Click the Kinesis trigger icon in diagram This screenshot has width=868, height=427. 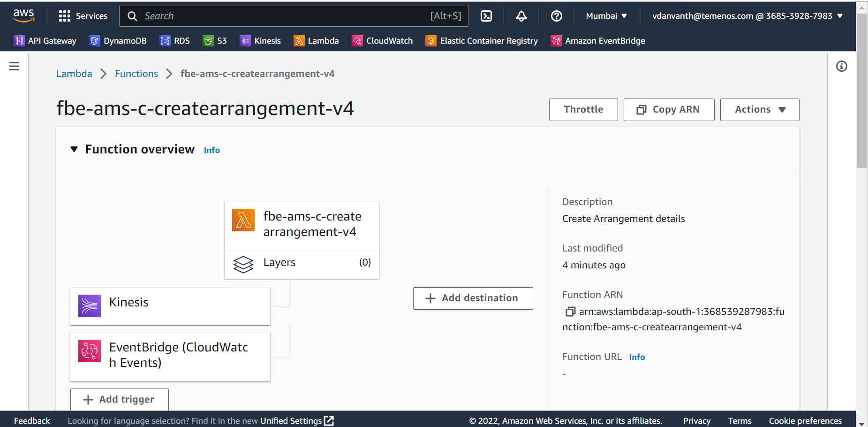(x=90, y=306)
